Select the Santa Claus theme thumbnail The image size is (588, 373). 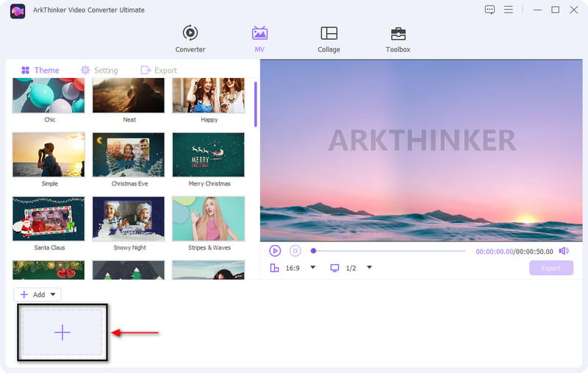click(x=49, y=219)
